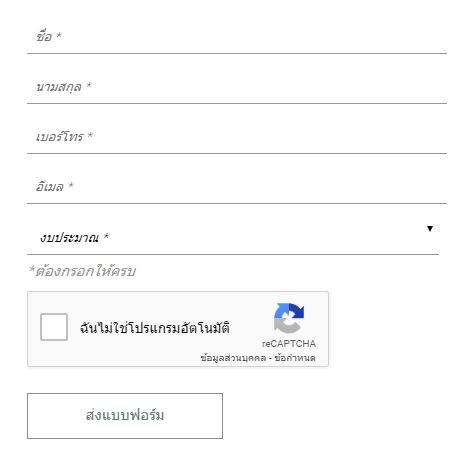The height and width of the screenshot is (470, 473).
Task: Tick the reCAPTCHA checkbox
Action: click(54, 327)
